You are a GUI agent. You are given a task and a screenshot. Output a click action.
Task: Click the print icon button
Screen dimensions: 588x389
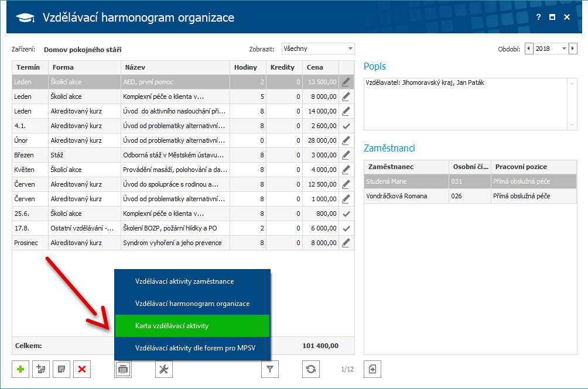[123, 369]
